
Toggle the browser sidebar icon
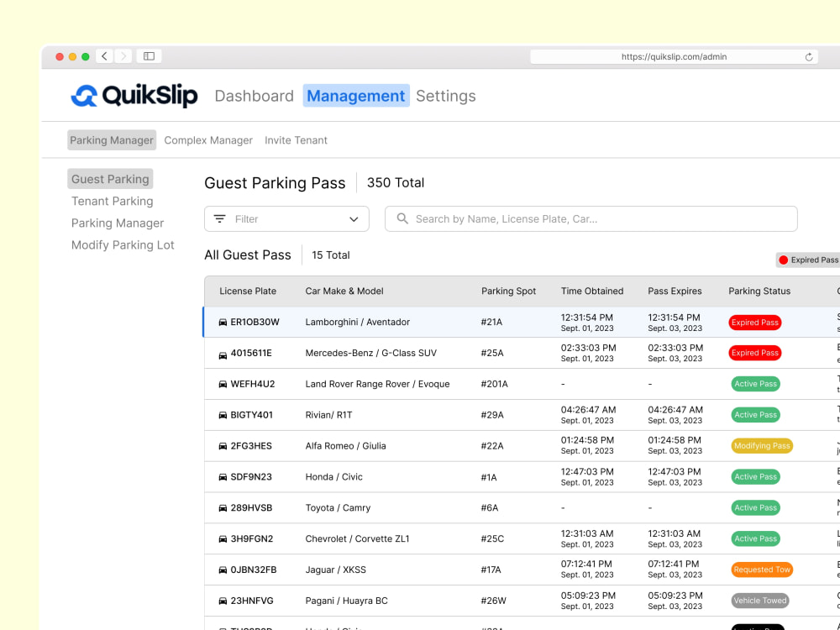(x=149, y=56)
